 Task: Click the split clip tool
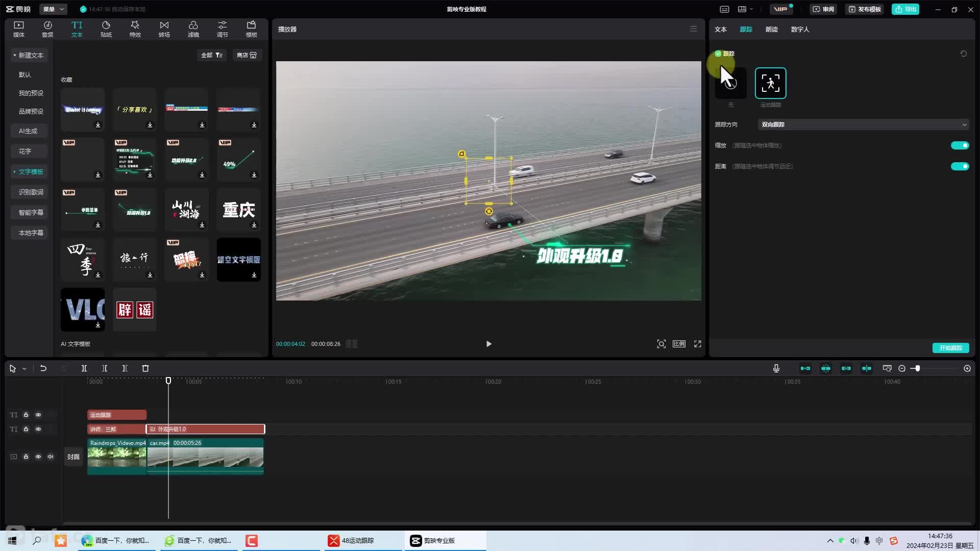[x=84, y=368]
